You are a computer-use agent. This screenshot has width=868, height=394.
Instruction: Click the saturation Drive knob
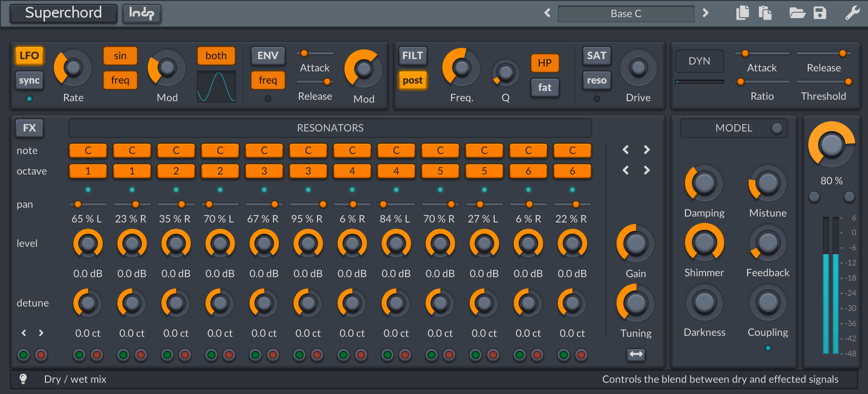(x=638, y=68)
